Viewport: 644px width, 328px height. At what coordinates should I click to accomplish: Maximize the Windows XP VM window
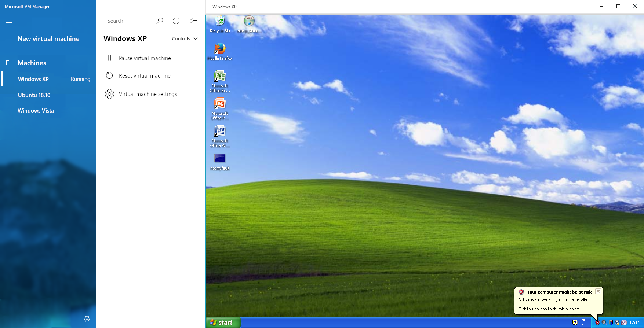coord(618,6)
